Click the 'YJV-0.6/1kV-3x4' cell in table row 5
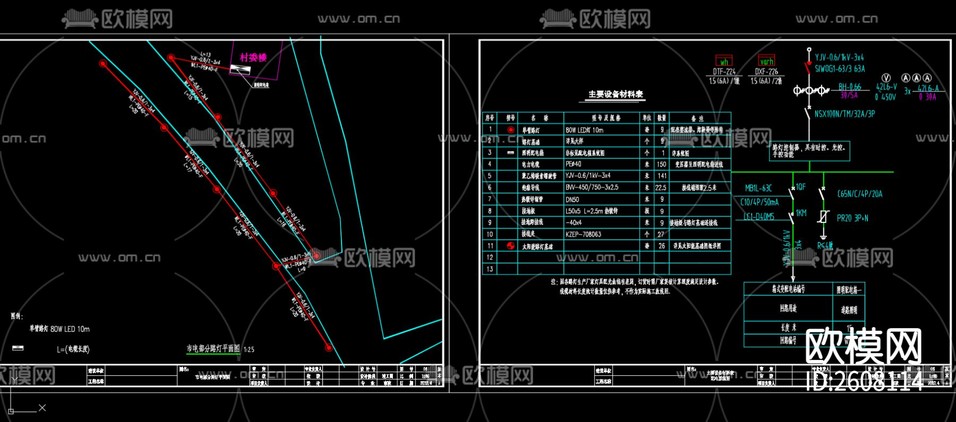 tap(601, 176)
